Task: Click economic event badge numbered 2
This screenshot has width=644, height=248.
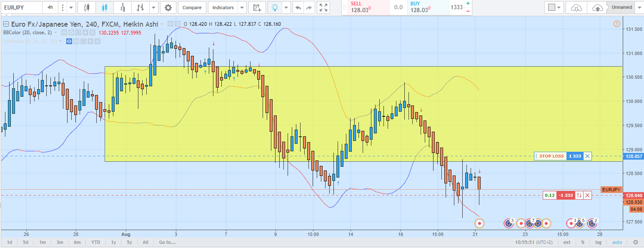Action: pyautogui.click(x=592, y=223)
